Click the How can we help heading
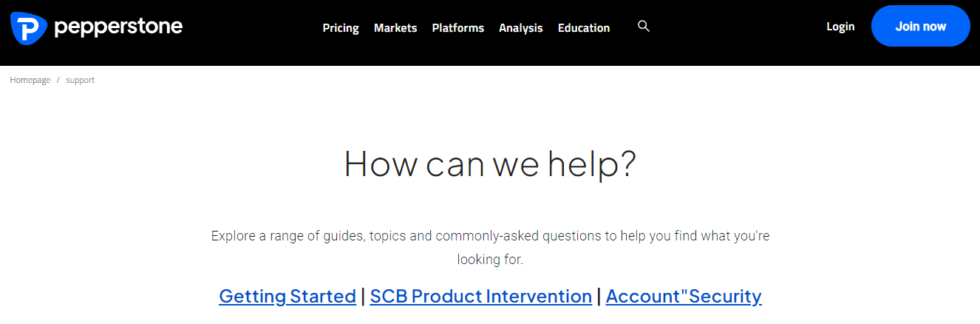This screenshot has height=324, width=980. (490, 163)
